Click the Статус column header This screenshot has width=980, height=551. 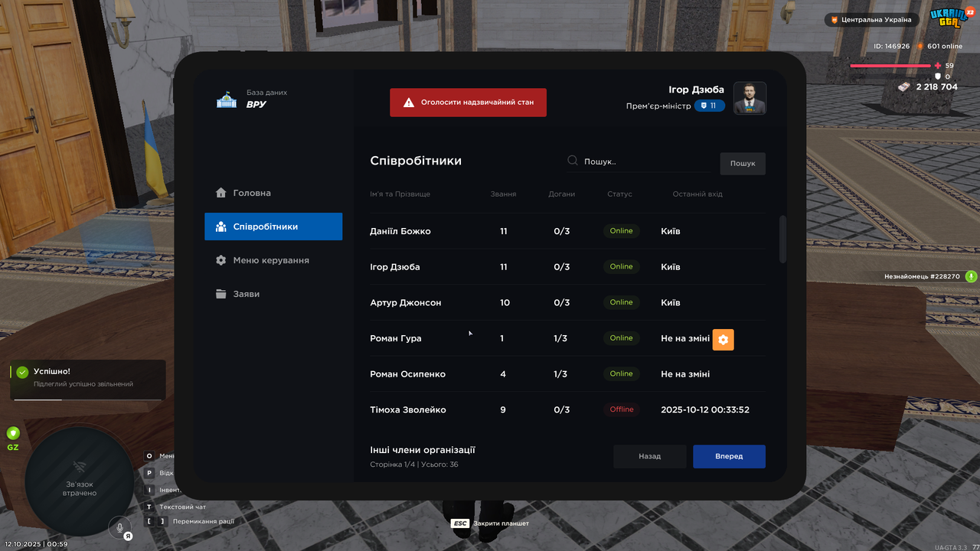(x=619, y=194)
